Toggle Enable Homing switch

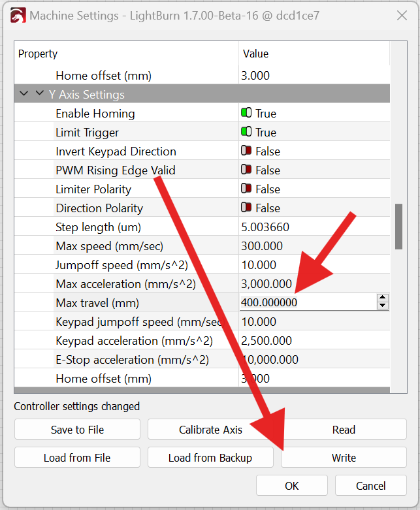(246, 113)
